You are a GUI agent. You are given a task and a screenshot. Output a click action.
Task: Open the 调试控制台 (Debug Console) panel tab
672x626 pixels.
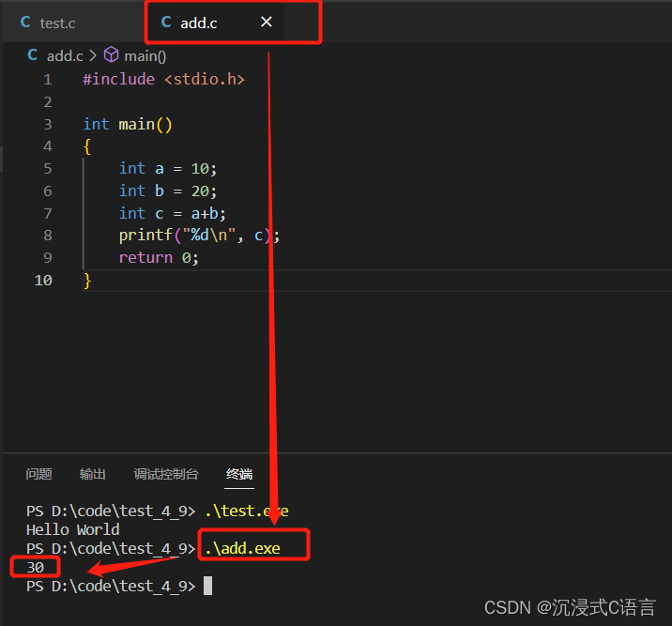166,474
